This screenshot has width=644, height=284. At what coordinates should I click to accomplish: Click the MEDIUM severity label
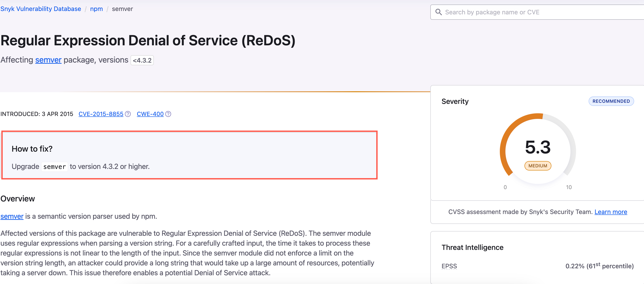pos(537,166)
